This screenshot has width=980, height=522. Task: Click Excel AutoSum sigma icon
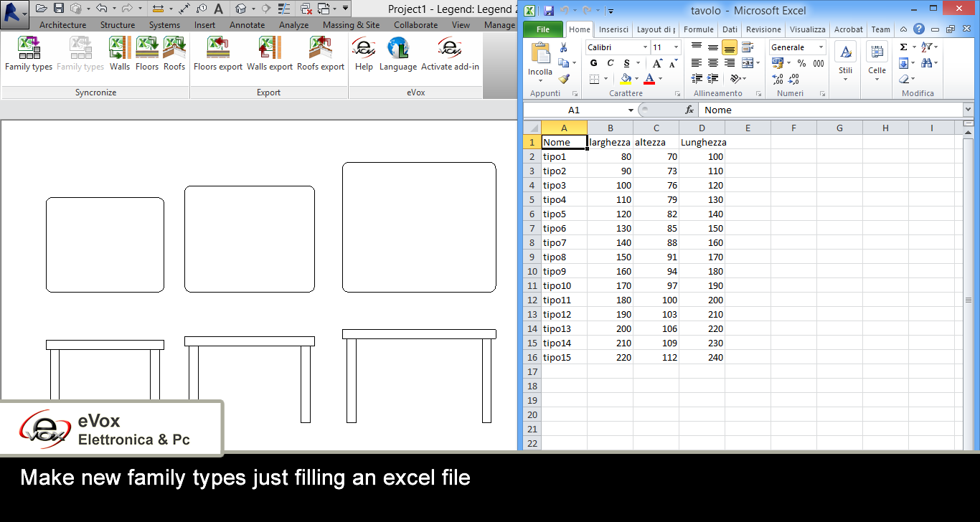(903, 47)
